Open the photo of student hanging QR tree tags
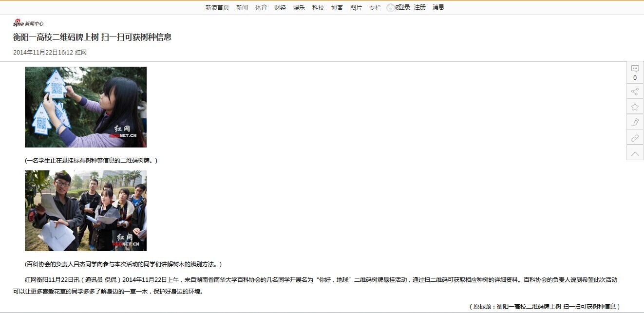Screen dimensions: 644x313 click(x=86, y=107)
